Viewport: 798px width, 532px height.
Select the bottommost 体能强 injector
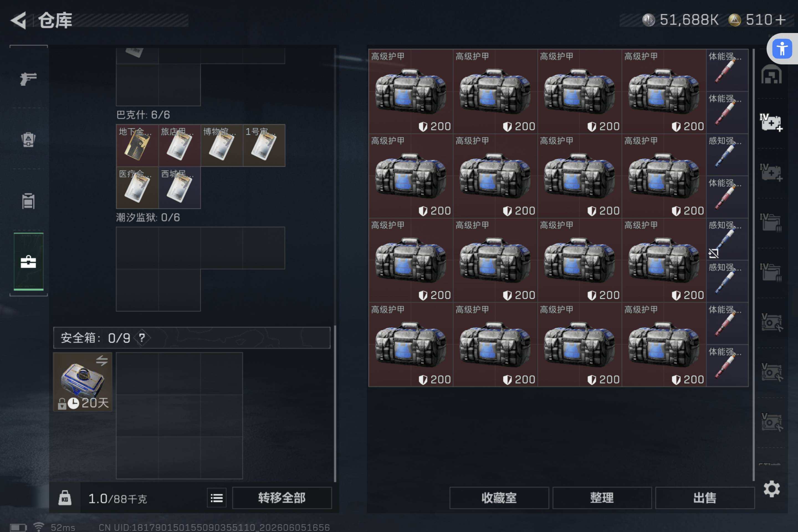pyautogui.click(x=727, y=365)
